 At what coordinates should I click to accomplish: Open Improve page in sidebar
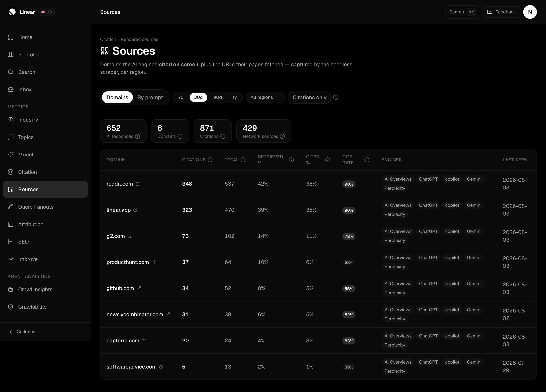(x=45, y=259)
